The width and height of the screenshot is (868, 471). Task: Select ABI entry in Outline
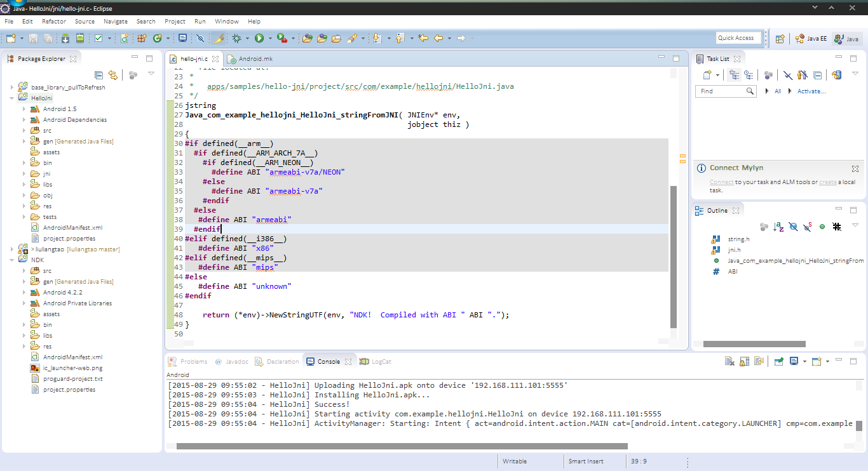coord(724,272)
